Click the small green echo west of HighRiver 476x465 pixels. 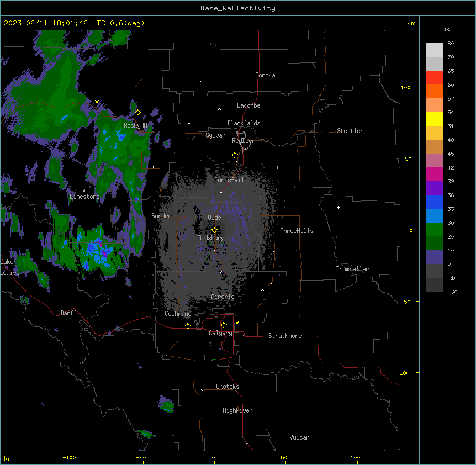coord(166,405)
